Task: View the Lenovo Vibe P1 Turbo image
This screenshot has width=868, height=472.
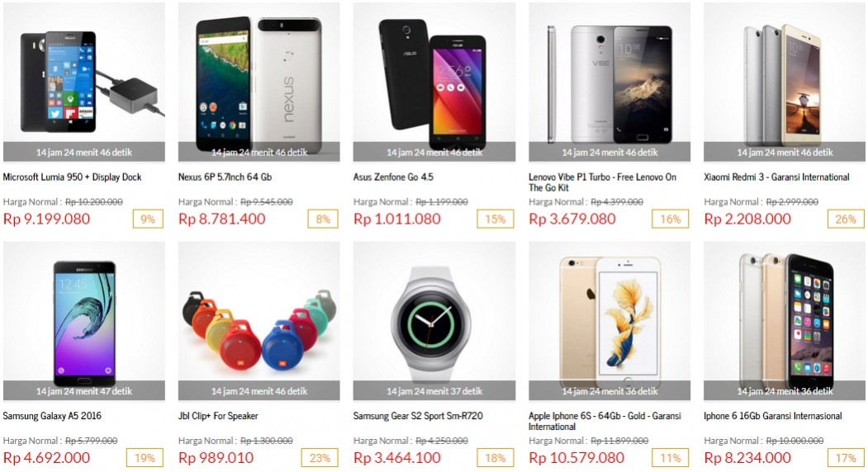Action: 609,82
